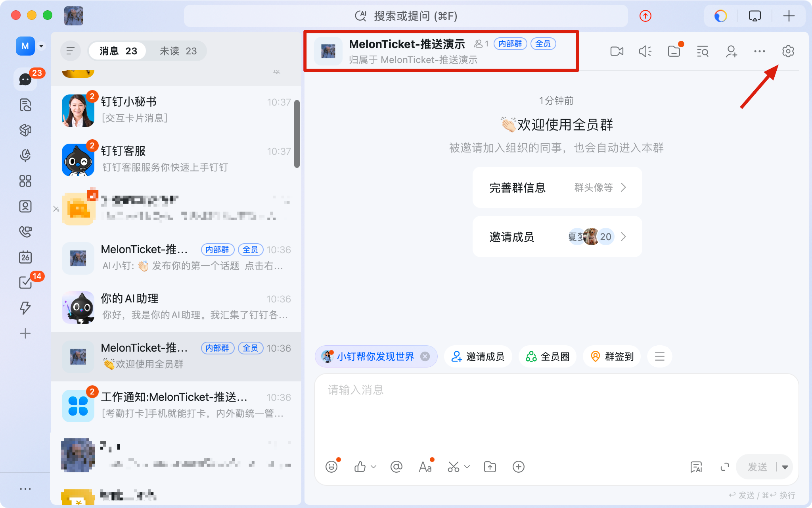This screenshot has height=508, width=812.
Task: Click the thumbs-up quick reaction icon
Action: (x=360, y=467)
